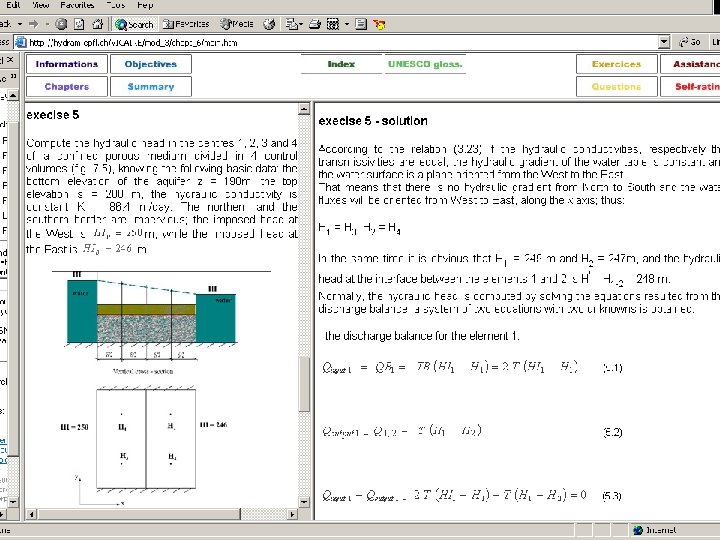Open the Questions button
The width and height of the screenshot is (720, 540).
click(616, 87)
